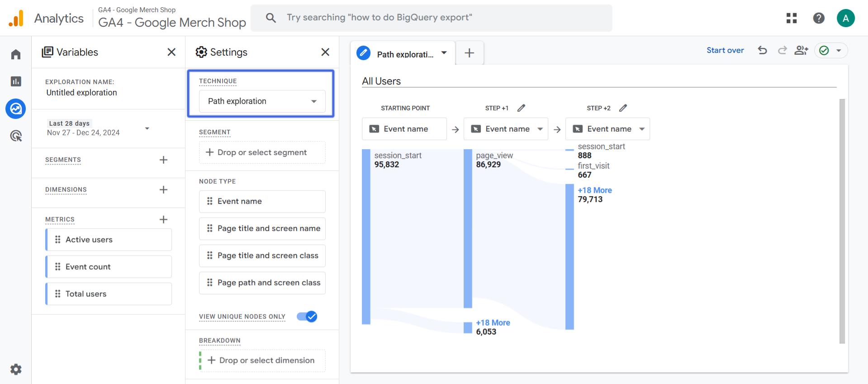868x384 pixels.
Task: Add a new metric with plus icon
Action: pyautogui.click(x=164, y=219)
